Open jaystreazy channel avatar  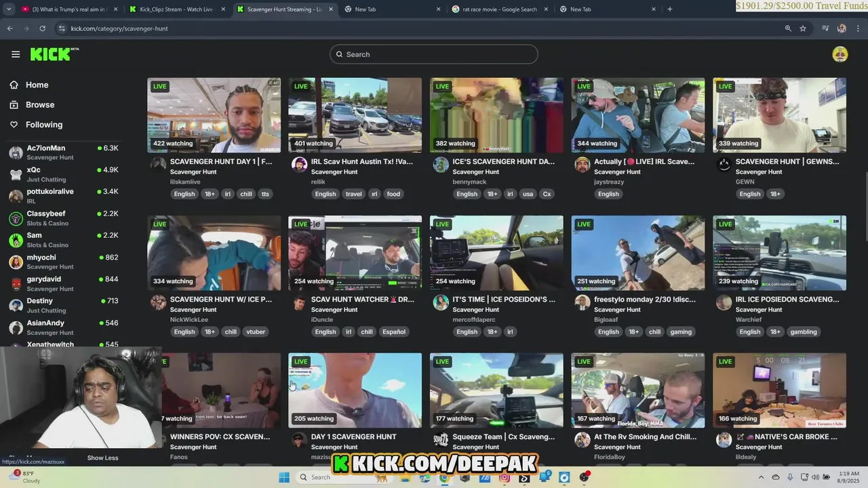coord(582,164)
